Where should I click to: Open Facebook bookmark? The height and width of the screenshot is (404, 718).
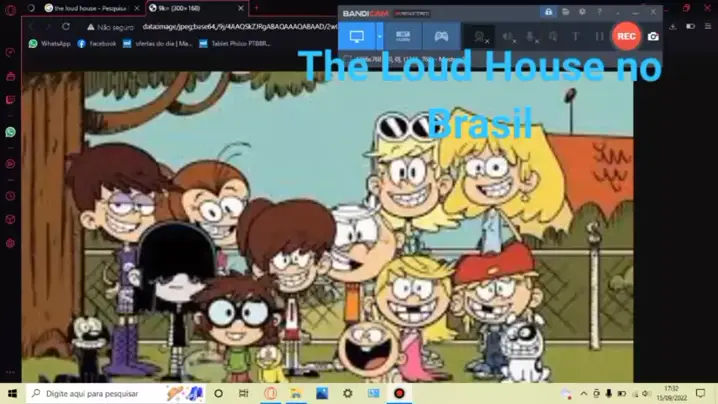[97, 44]
